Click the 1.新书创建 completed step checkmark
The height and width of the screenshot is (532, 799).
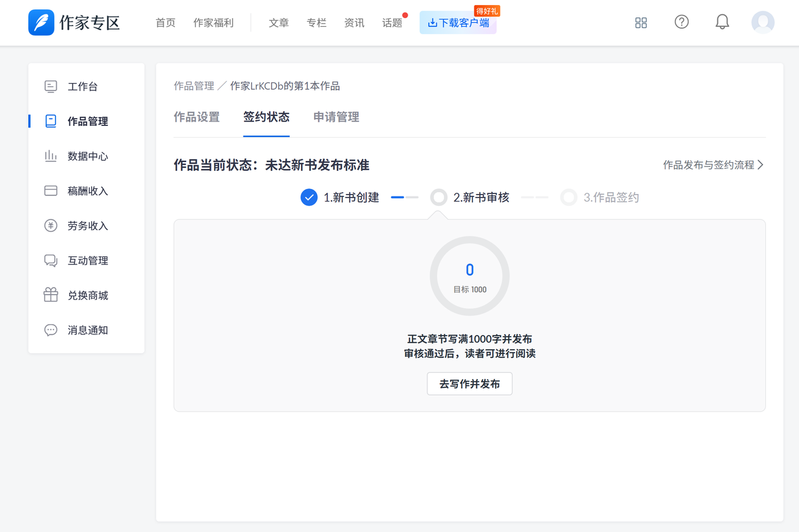pos(309,198)
